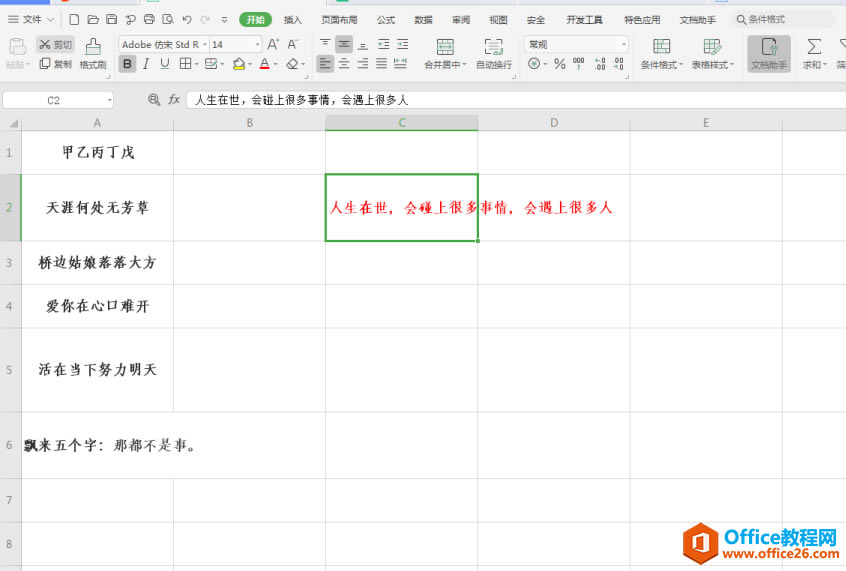846x571 pixels.
Task: Click the eraser clear icon
Action: 292,64
